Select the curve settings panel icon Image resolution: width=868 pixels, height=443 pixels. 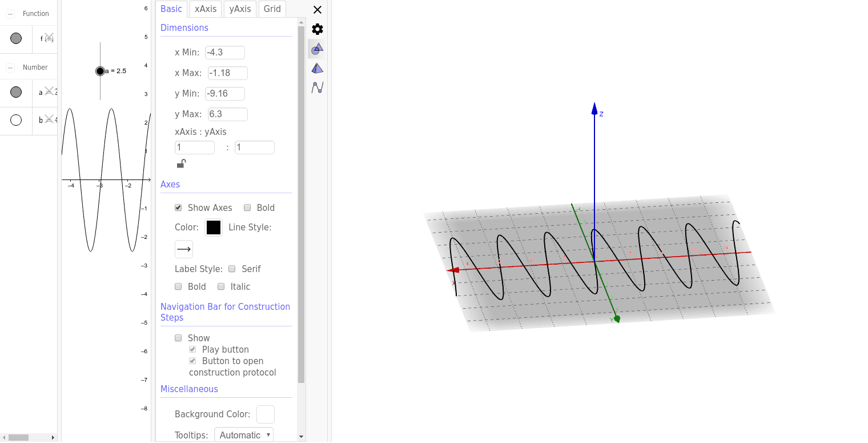(x=317, y=87)
